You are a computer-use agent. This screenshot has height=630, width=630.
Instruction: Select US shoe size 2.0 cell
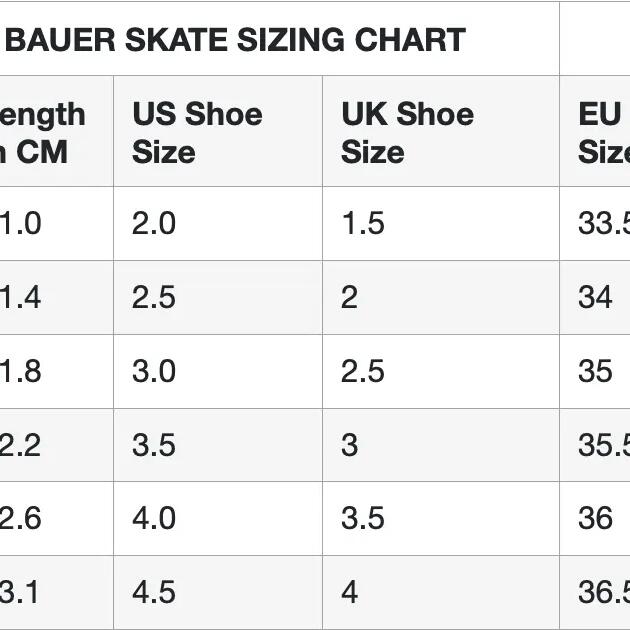[218, 223]
